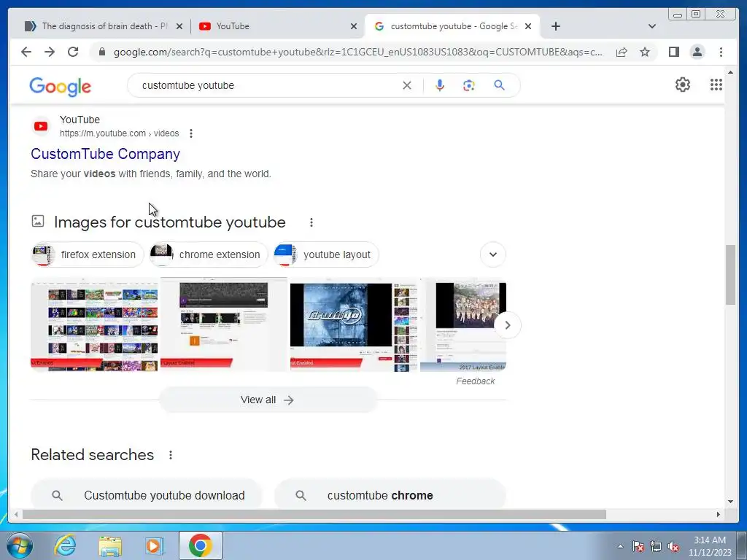The height and width of the screenshot is (560, 747).
Task: Close the YouTube tab
Action: click(x=354, y=26)
